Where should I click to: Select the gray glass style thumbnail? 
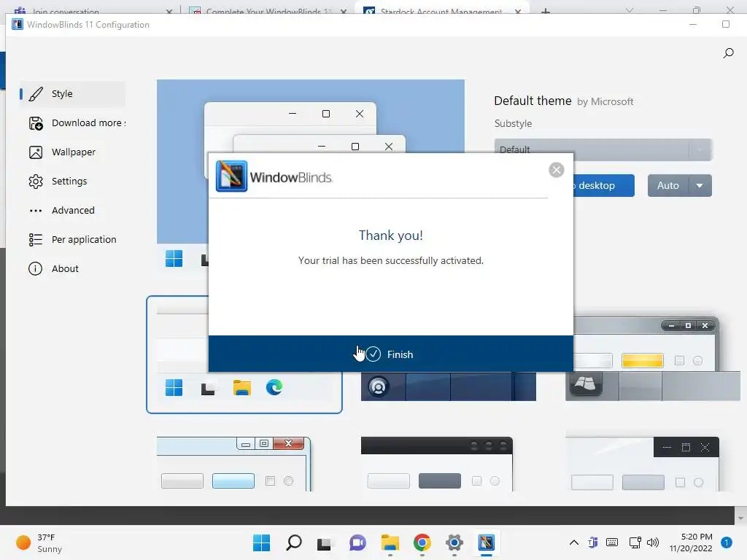pyautogui.click(x=653, y=359)
